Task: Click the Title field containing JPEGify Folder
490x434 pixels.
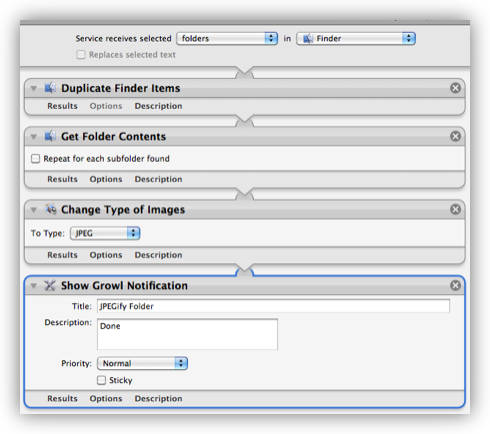Action: click(x=273, y=306)
